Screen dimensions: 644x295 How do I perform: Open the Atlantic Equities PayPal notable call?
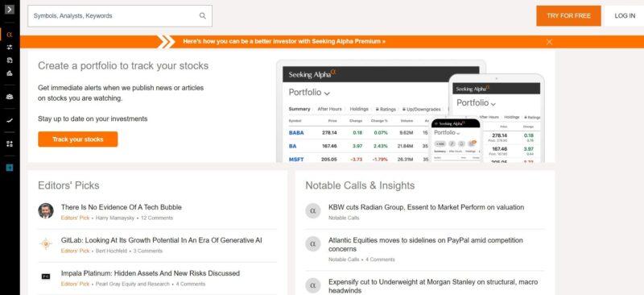tap(426, 244)
